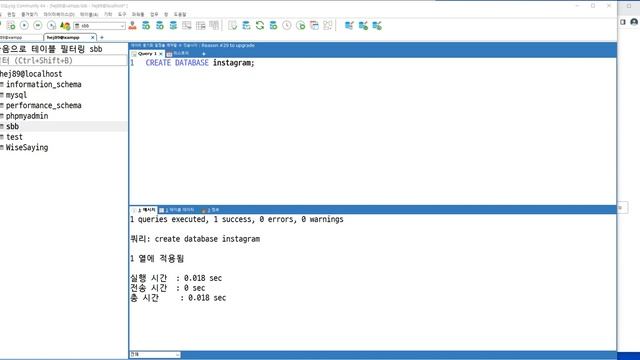Close the hej89@xampp connection tab

click(93, 38)
